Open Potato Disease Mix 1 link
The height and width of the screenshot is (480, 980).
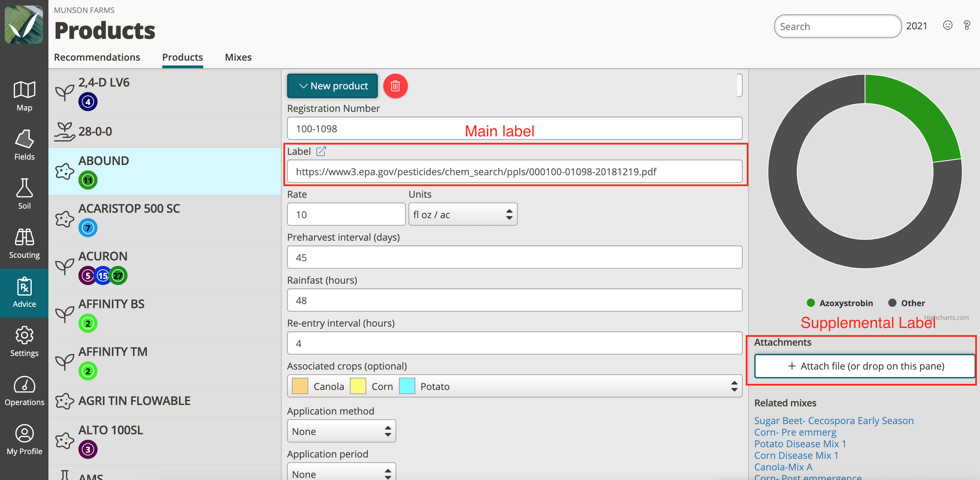click(x=800, y=444)
